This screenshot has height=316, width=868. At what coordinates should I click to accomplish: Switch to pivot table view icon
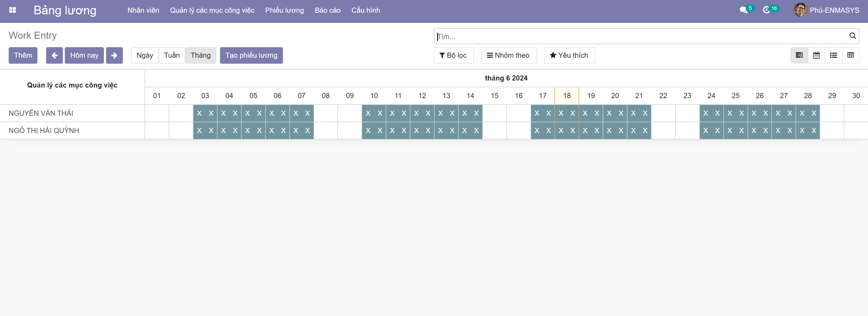click(x=850, y=55)
